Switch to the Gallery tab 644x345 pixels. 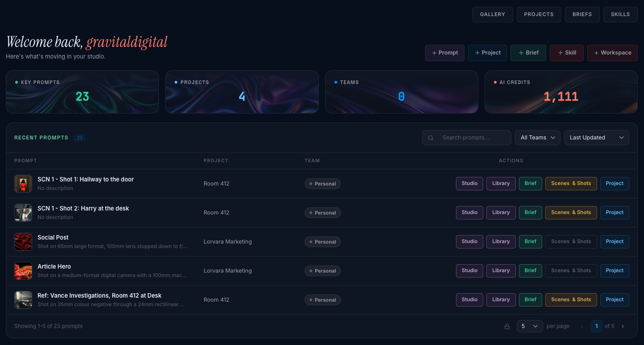click(493, 14)
